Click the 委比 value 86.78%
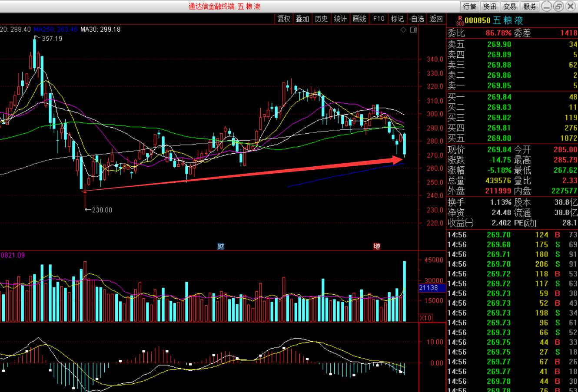The image size is (578, 392). click(x=498, y=33)
